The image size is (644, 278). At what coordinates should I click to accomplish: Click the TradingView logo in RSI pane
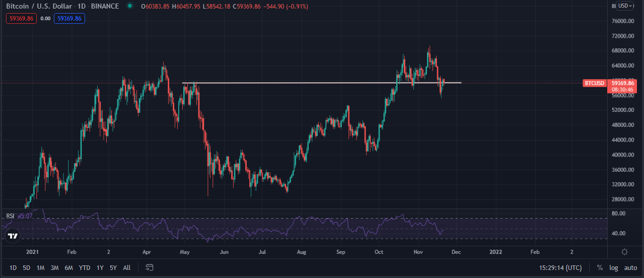pyautogui.click(x=13, y=235)
